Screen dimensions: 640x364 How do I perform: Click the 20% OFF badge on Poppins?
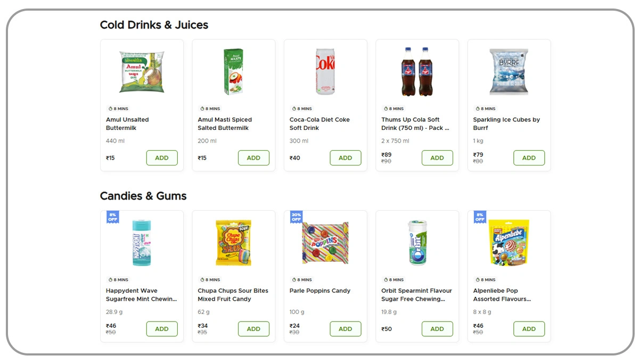click(296, 217)
